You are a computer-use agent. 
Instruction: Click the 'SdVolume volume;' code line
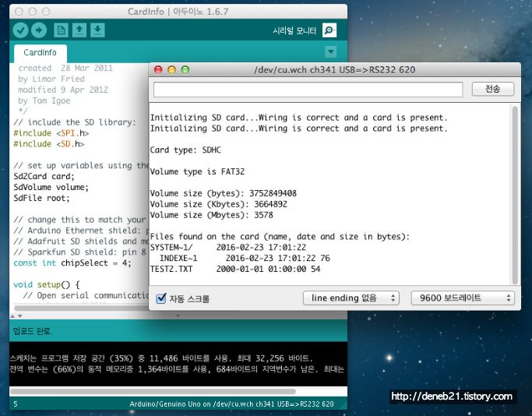51,187
